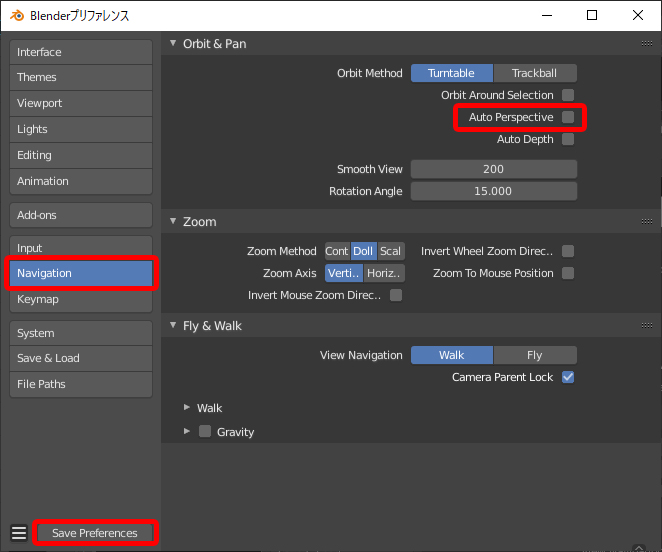Maximize the Blender preferences window
The width and height of the screenshot is (662, 552).
[x=592, y=16]
